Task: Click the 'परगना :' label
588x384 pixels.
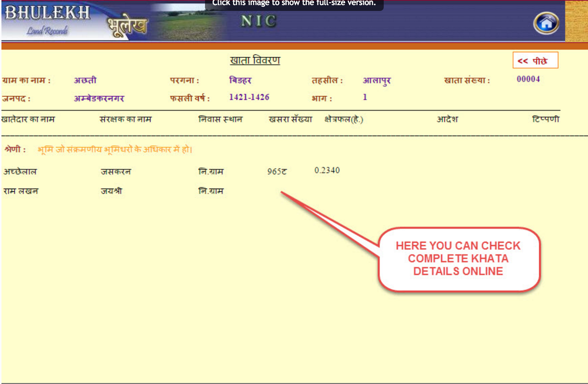Action: (184, 80)
